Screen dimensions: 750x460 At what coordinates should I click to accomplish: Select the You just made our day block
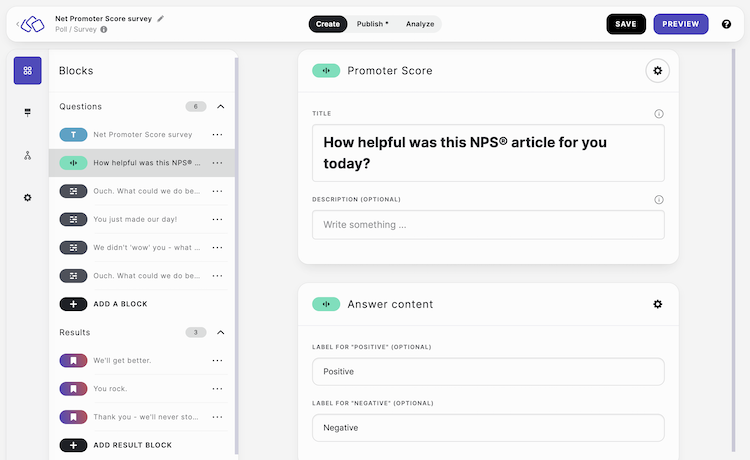142,219
